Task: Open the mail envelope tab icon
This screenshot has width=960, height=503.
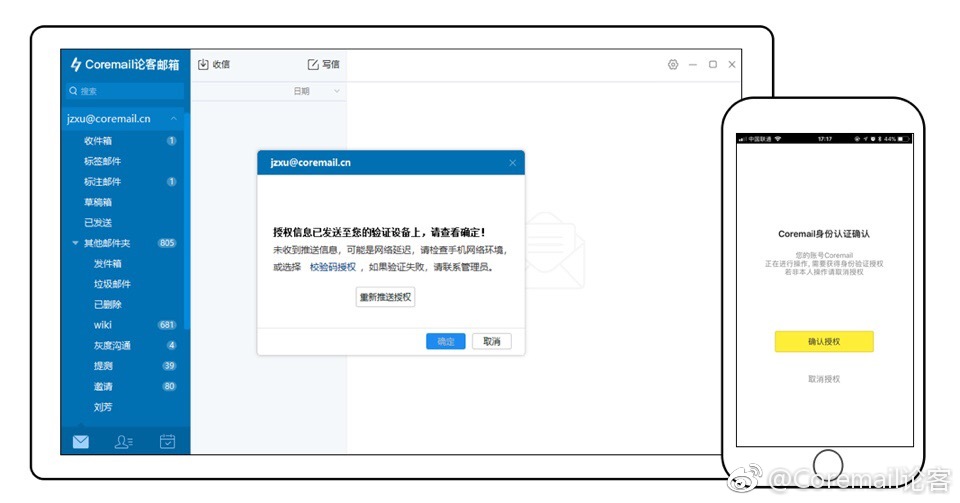Action: pos(81,441)
